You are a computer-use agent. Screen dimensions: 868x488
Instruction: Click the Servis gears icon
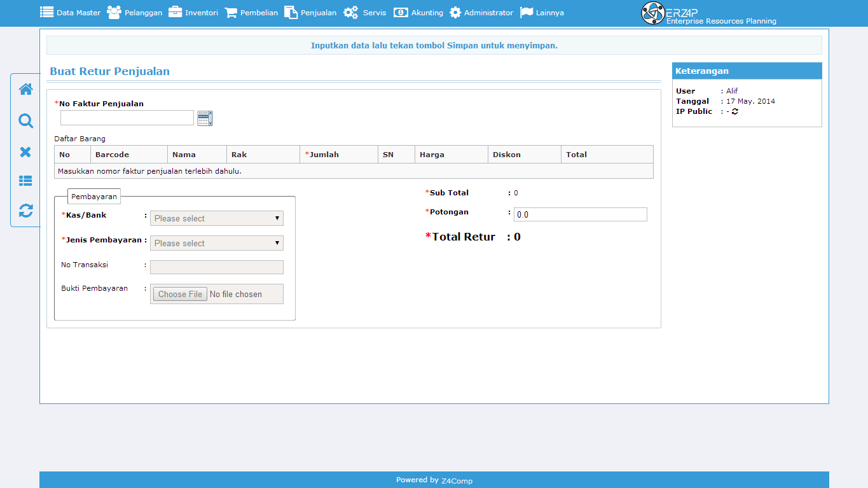(x=351, y=12)
